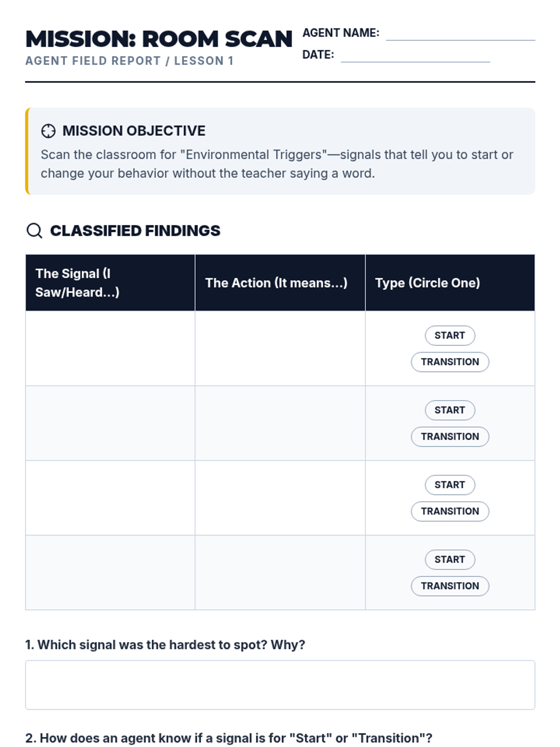
Task: Click the hardest signal answer box
Action: [280, 685]
